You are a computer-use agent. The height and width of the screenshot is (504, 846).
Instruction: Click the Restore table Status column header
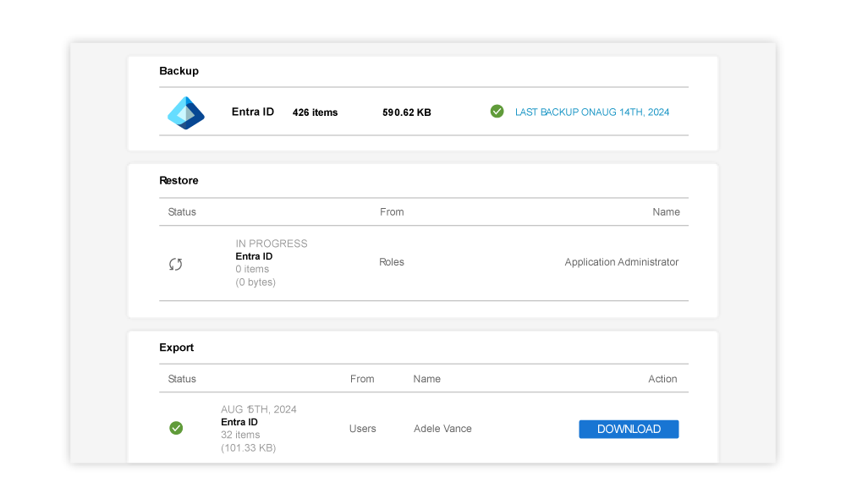(x=182, y=212)
